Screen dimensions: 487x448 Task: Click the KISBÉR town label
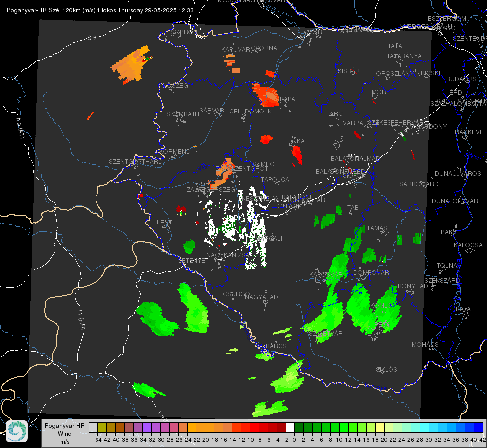(x=349, y=71)
